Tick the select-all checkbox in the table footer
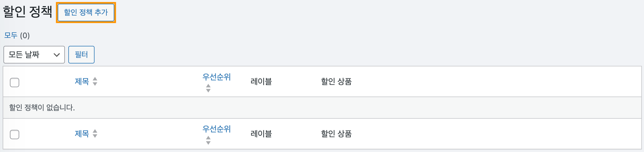Screen dimensions: 644x152 point(14,134)
